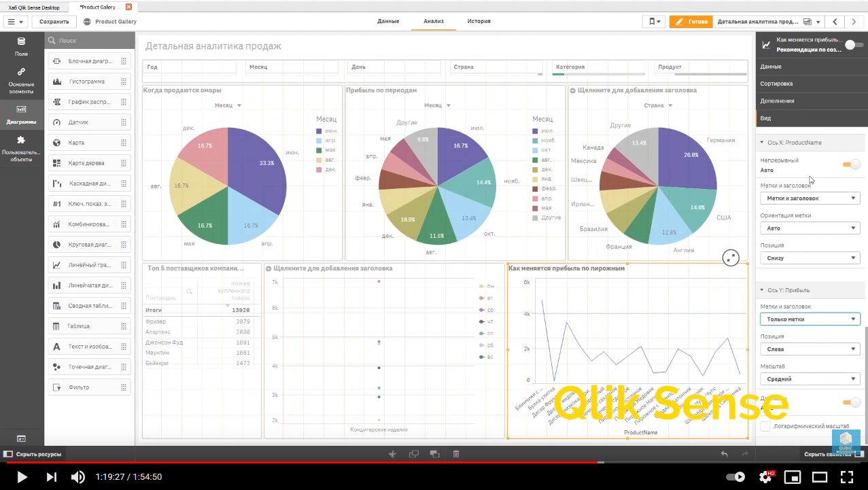Pick the Датчик gauge chart
The image size is (868, 490).
[88, 122]
